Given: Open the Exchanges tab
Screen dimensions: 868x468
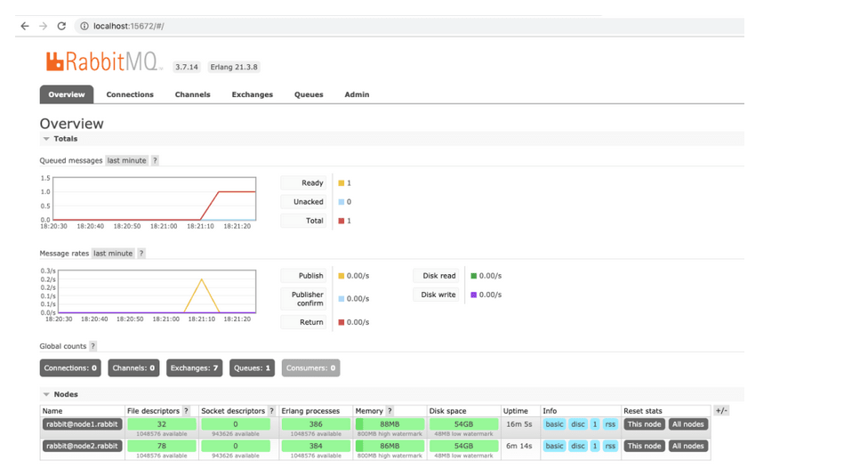Looking at the screenshot, I should click(253, 94).
